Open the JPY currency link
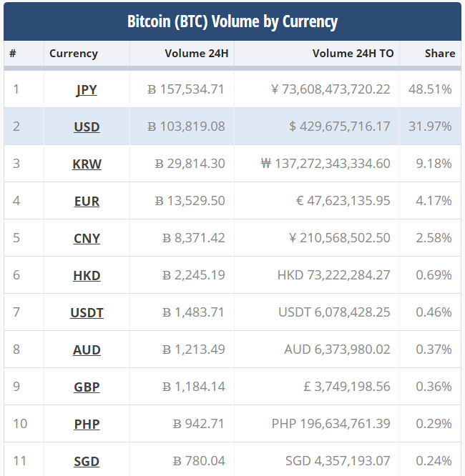This screenshot has width=465, height=476. (x=87, y=90)
